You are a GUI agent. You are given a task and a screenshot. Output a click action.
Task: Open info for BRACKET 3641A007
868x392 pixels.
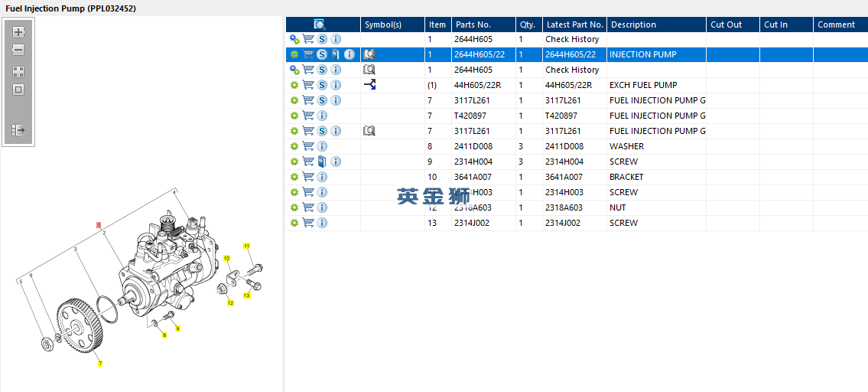coord(322,177)
